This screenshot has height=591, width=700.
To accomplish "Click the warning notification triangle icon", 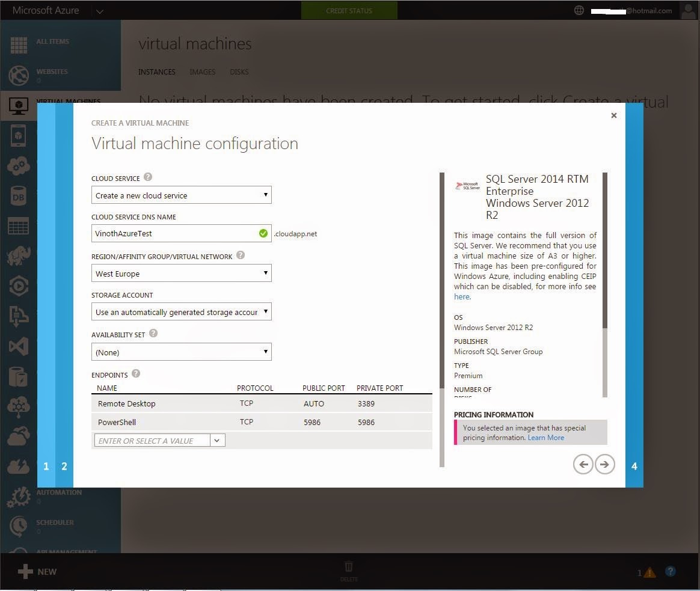I will 649,572.
